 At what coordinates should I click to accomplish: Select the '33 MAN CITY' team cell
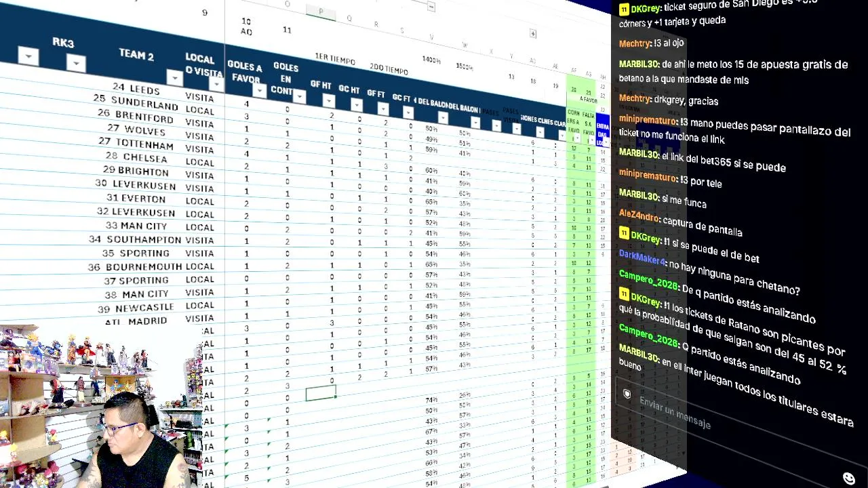136,226
